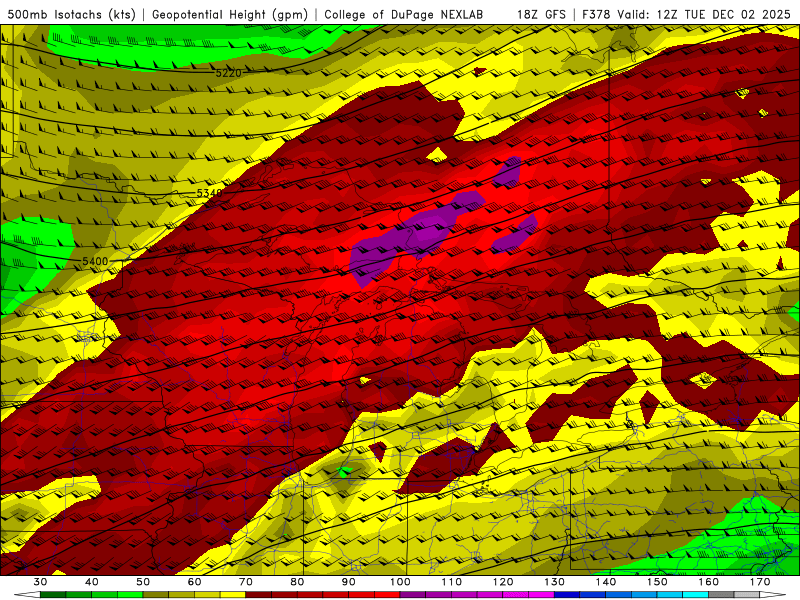This screenshot has width=800, height=600.
Task: Click the 130 value on the color scale
Action: point(554,582)
